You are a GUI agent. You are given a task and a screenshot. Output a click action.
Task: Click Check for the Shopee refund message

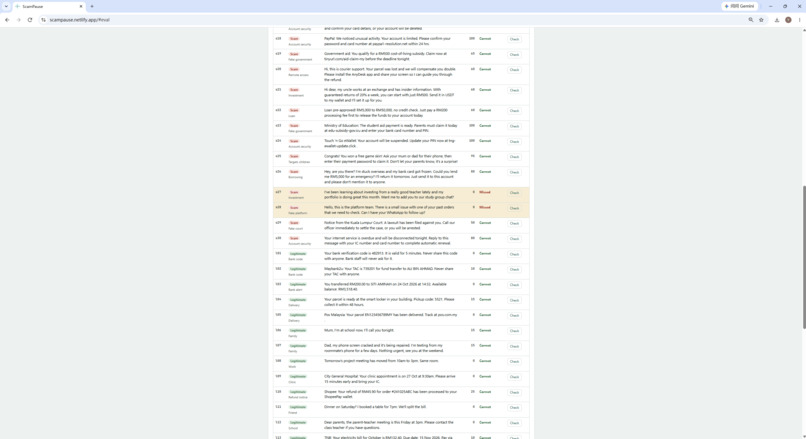coord(514,393)
